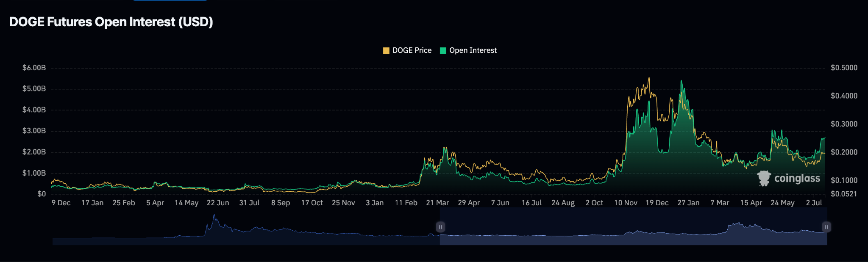Click the 5 Apr date label
Screen dimensions: 868x262
click(155, 203)
